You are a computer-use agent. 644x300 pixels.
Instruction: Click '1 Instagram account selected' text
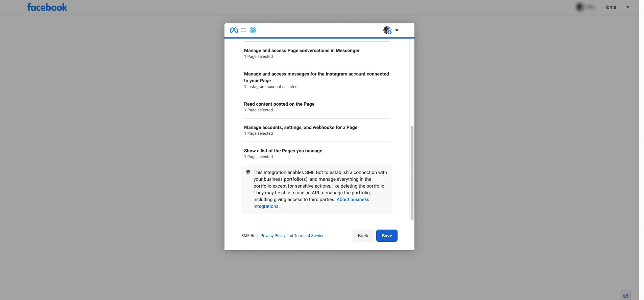[x=271, y=87]
